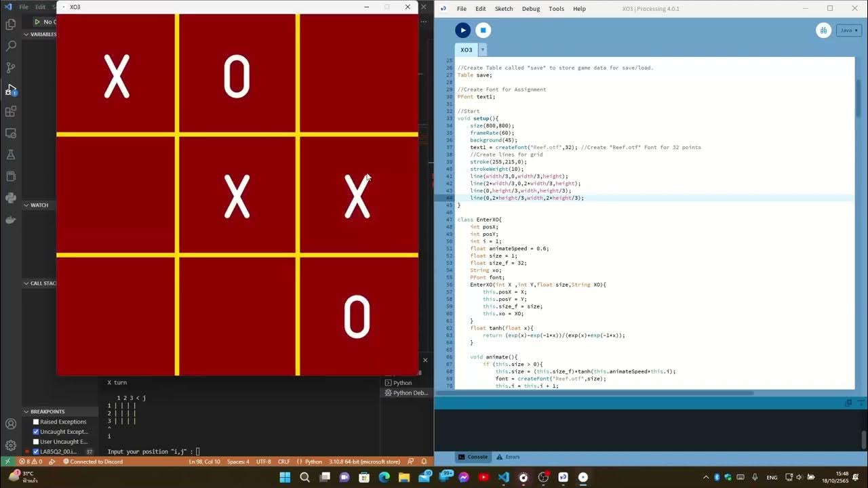
Task: Click CRLF line ending status item
Action: (x=283, y=462)
